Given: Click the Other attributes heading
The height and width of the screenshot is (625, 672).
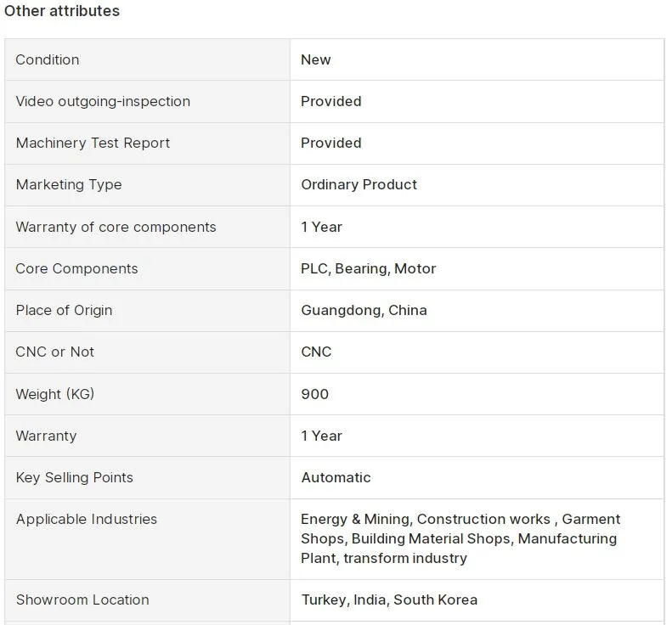Looking at the screenshot, I should point(62,11).
